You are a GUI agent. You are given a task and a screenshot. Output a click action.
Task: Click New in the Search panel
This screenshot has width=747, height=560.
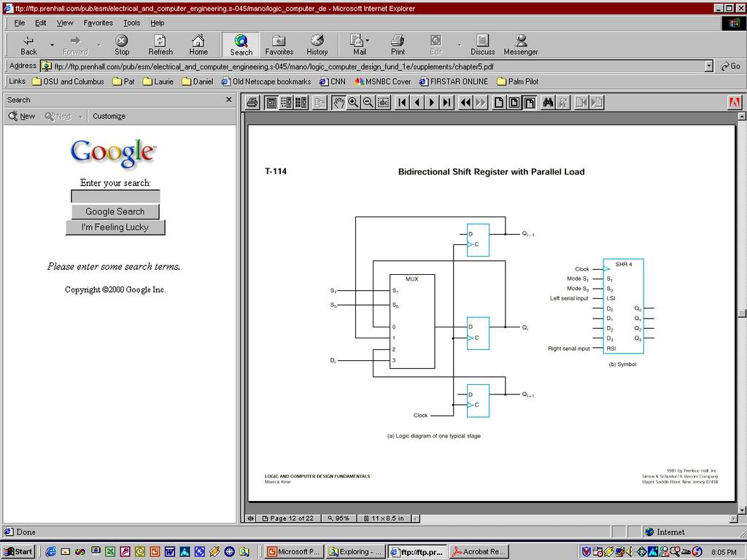point(22,116)
